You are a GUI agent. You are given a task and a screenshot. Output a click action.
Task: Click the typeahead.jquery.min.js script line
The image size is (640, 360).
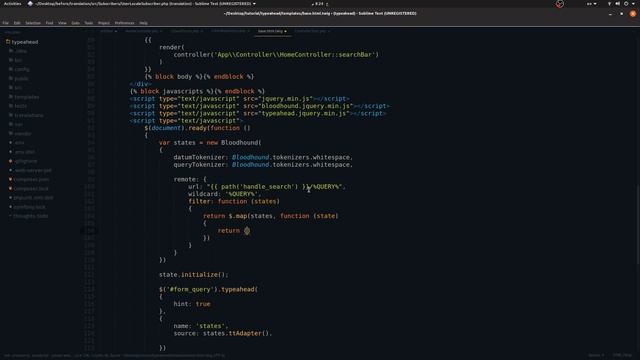coord(258,113)
